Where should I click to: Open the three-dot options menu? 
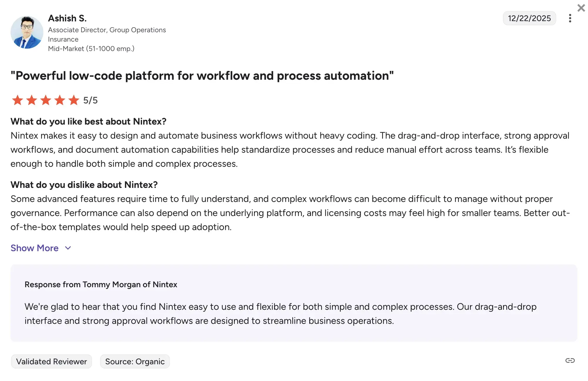click(570, 18)
